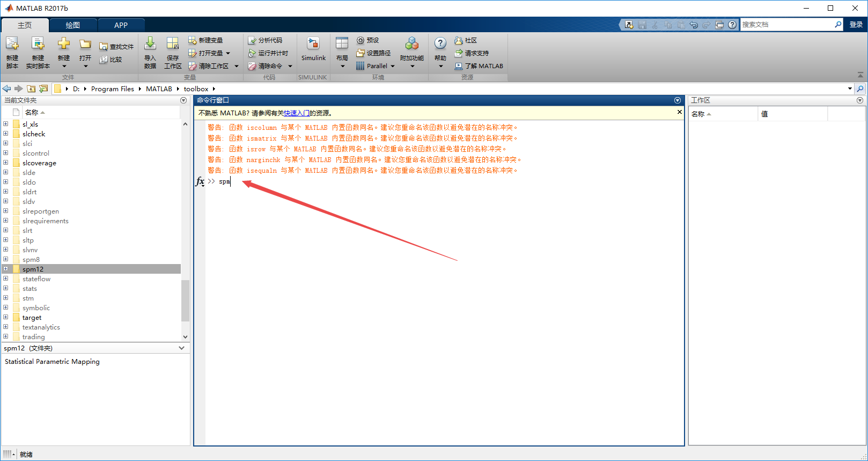The height and width of the screenshot is (461, 868).
Task: Go forward in folder history
Action: pos(19,89)
